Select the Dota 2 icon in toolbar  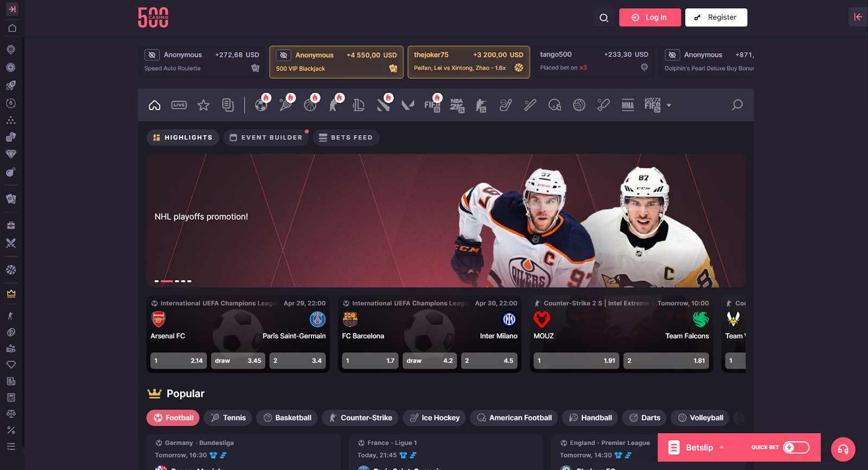(383, 105)
